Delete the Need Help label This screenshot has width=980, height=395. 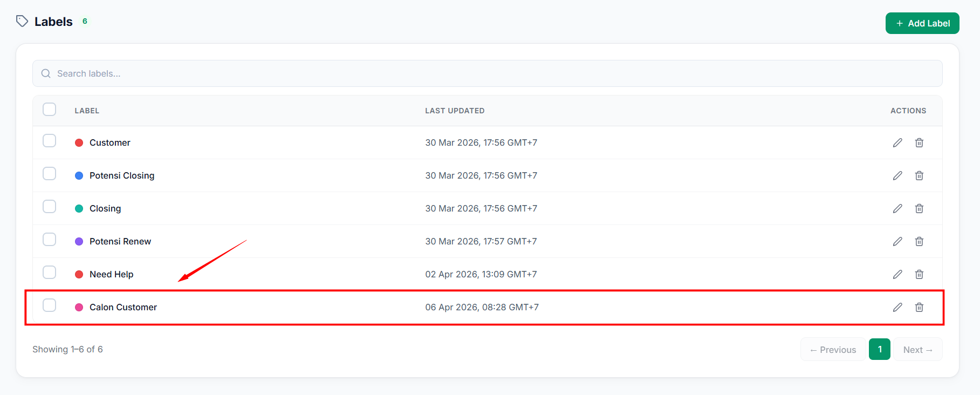[919, 274]
